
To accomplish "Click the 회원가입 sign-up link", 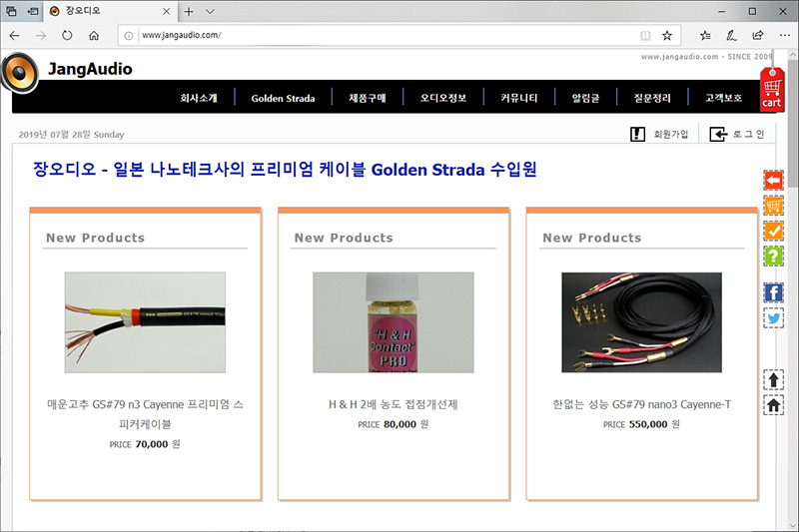I will [x=670, y=134].
